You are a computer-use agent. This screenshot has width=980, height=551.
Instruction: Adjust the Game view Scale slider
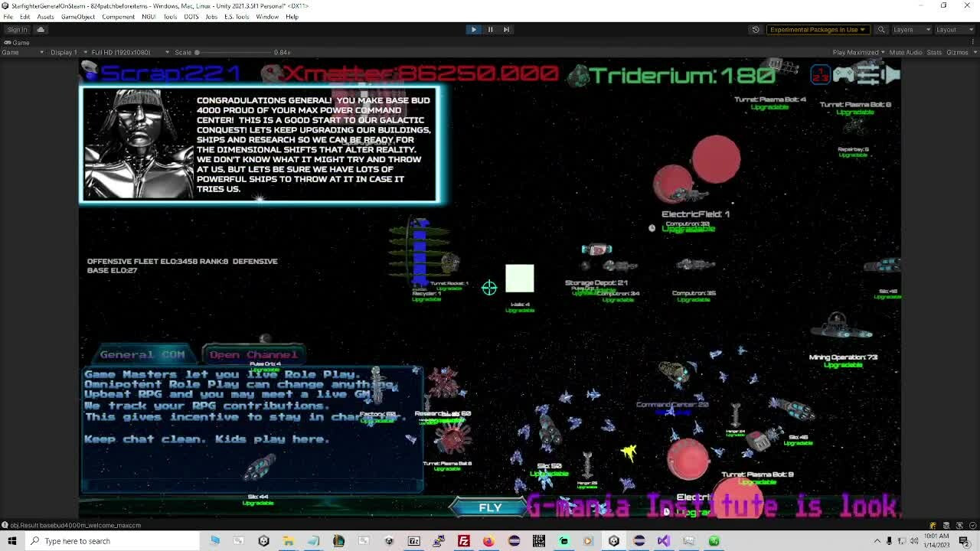pos(198,52)
